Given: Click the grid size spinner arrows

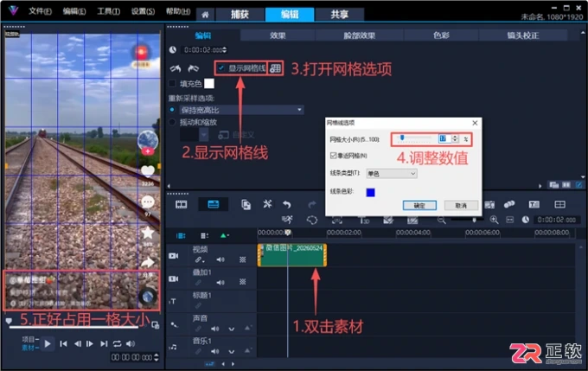Looking at the screenshot, I should click(455, 138).
